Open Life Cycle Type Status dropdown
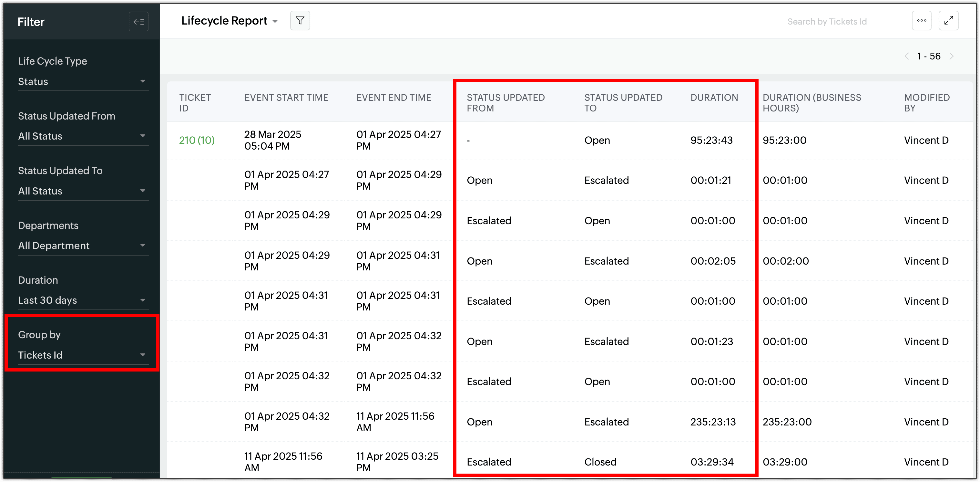The height and width of the screenshot is (482, 980). click(83, 81)
